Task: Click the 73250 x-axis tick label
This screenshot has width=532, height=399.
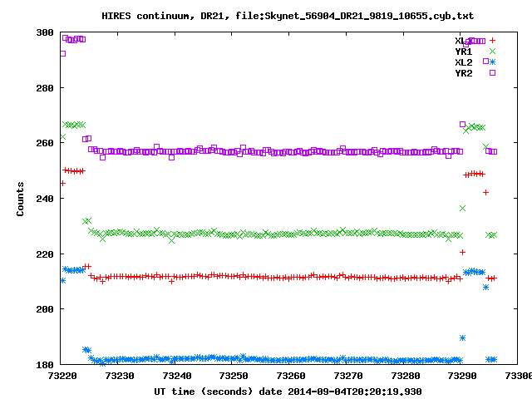Action: pyautogui.click(x=234, y=376)
